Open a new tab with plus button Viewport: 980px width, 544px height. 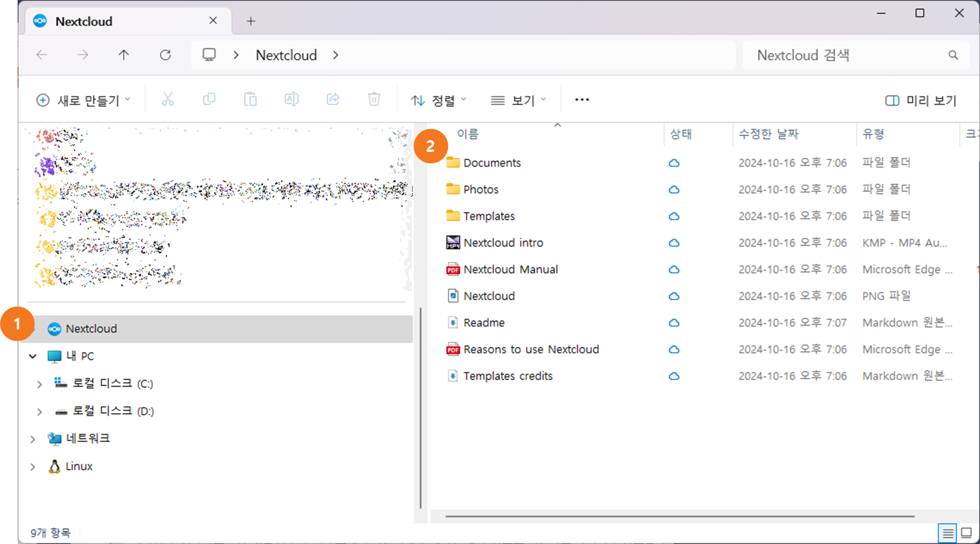point(251,21)
